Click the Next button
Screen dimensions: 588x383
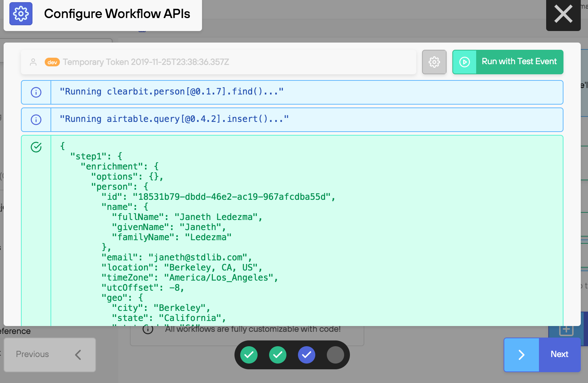[x=559, y=355]
